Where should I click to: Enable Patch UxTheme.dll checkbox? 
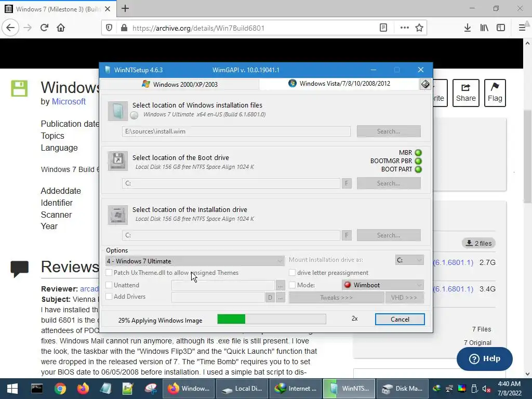click(109, 272)
